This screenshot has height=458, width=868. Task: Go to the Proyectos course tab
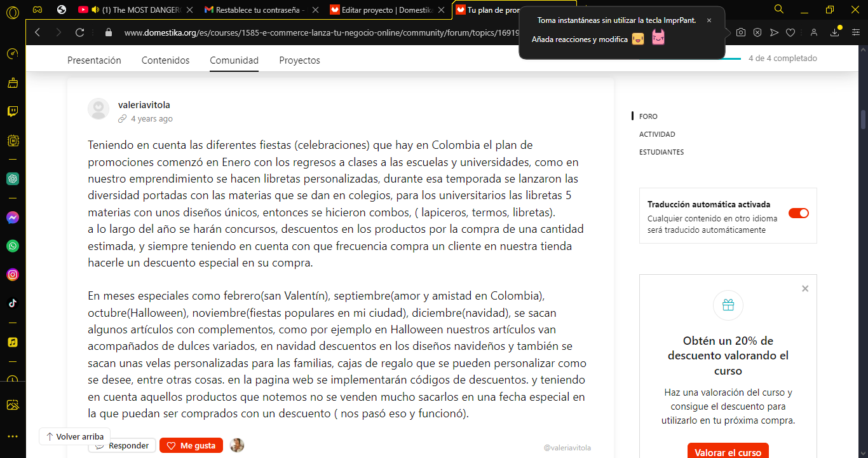[x=300, y=60]
